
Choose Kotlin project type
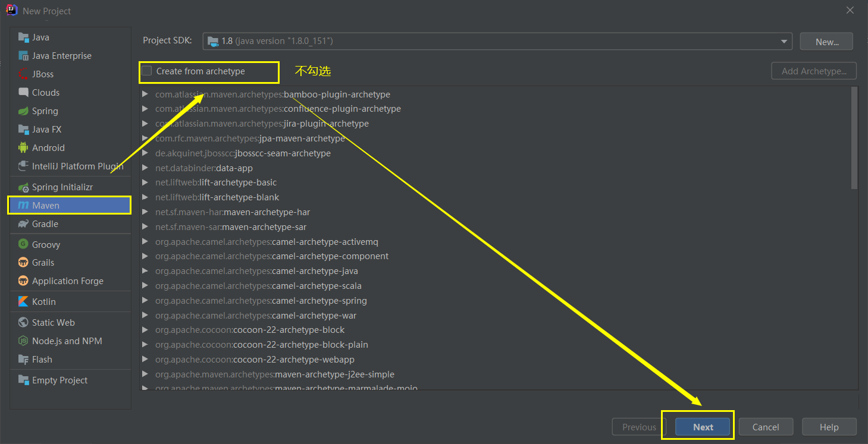pos(70,301)
